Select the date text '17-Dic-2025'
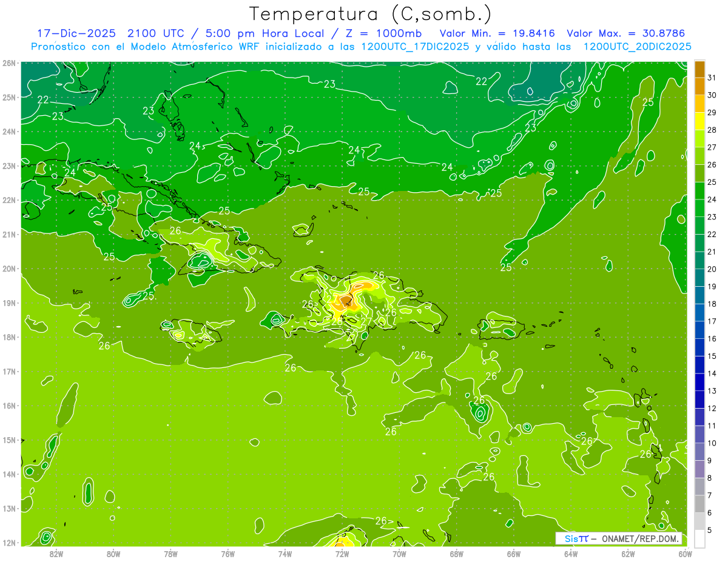The image size is (728, 562). (x=76, y=33)
